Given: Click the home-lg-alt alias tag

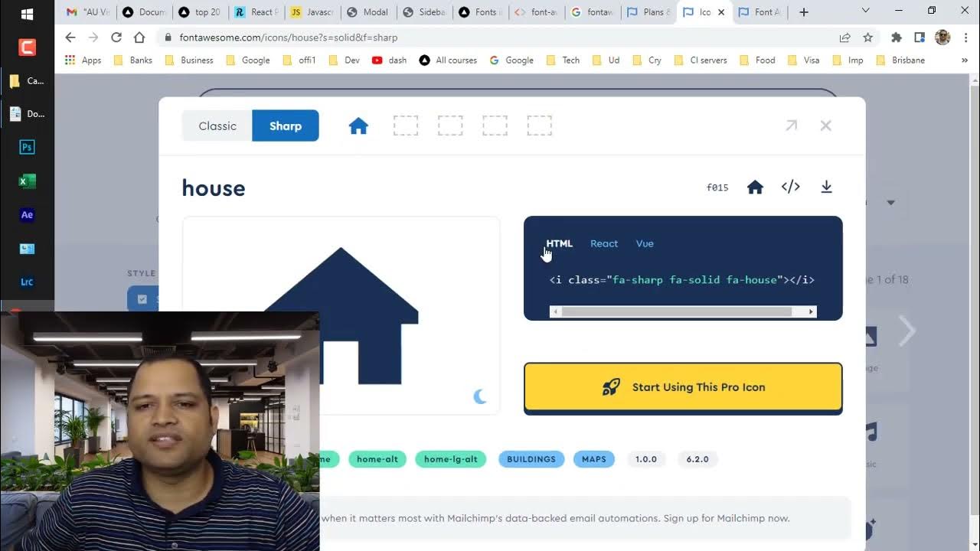Looking at the screenshot, I should [450, 459].
